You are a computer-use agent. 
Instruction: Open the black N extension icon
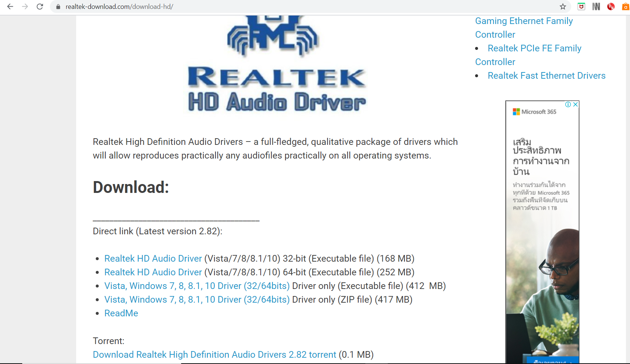pyautogui.click(x=596, y=7)
